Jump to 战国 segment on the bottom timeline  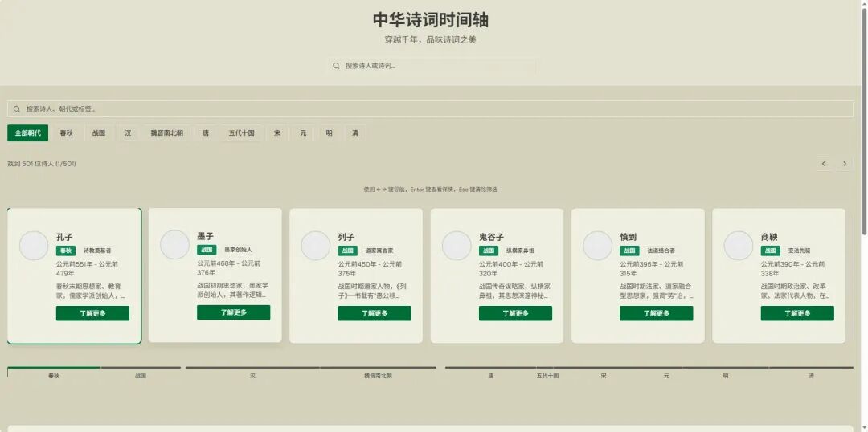(141, 373)
